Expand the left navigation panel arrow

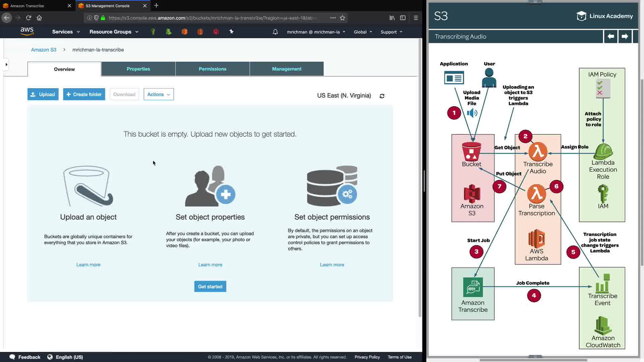coord(6,64)
